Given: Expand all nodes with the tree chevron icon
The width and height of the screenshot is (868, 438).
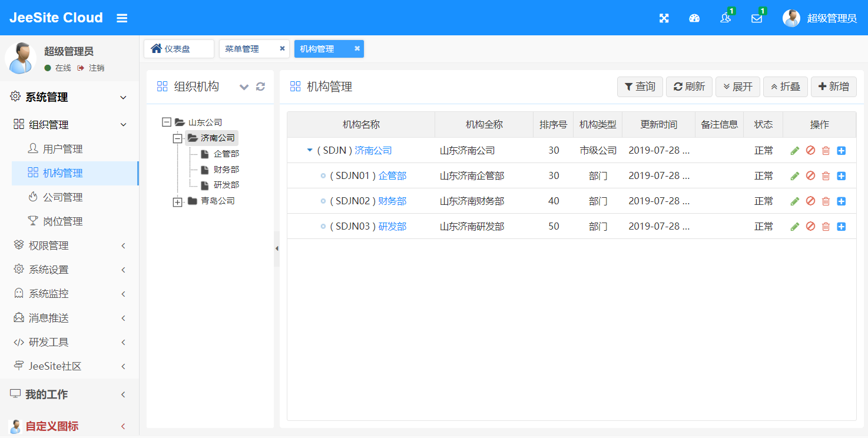Looking at the screenshot, I should pyautogui.click(x=244, y=87).
